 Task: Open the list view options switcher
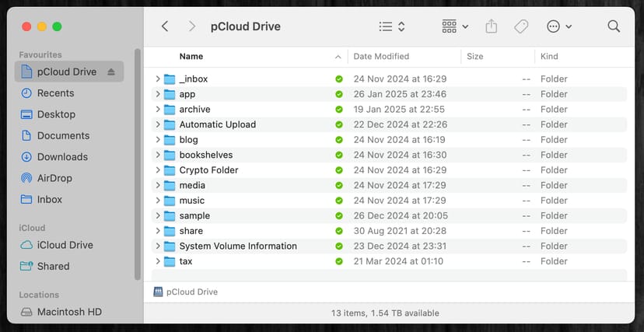pos(392,26)
